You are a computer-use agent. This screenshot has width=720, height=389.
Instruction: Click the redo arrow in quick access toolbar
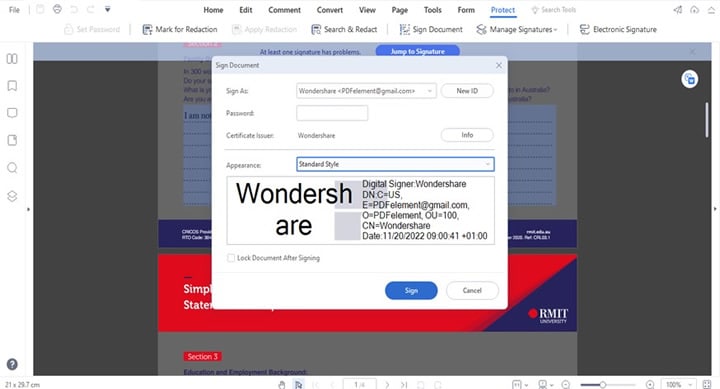(x=90, y=9)
